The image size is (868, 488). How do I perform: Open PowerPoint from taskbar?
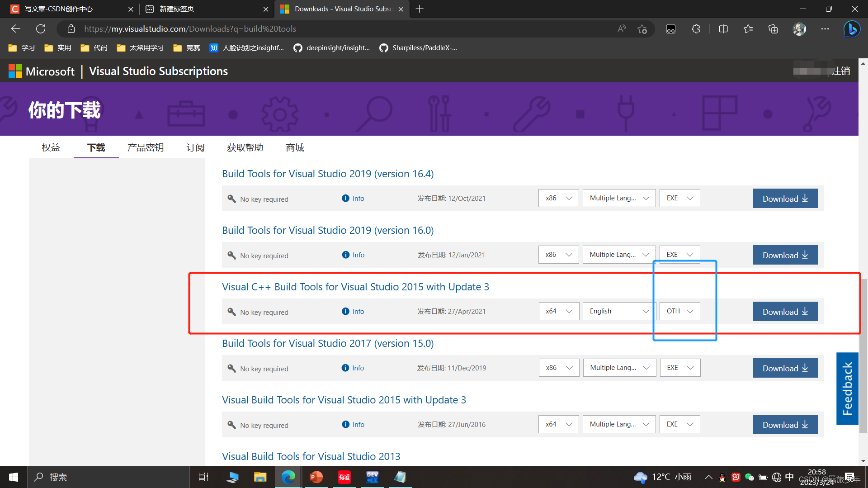[316, 477]
